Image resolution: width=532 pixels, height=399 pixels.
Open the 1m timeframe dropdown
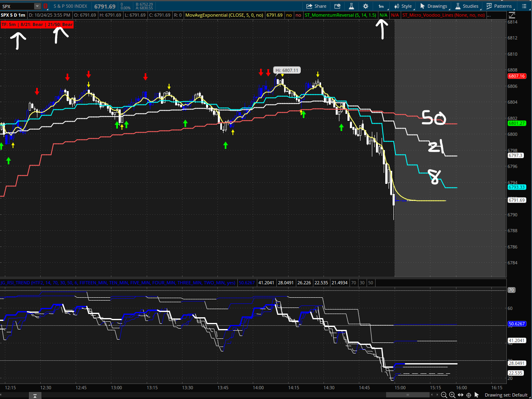[382, 6]
